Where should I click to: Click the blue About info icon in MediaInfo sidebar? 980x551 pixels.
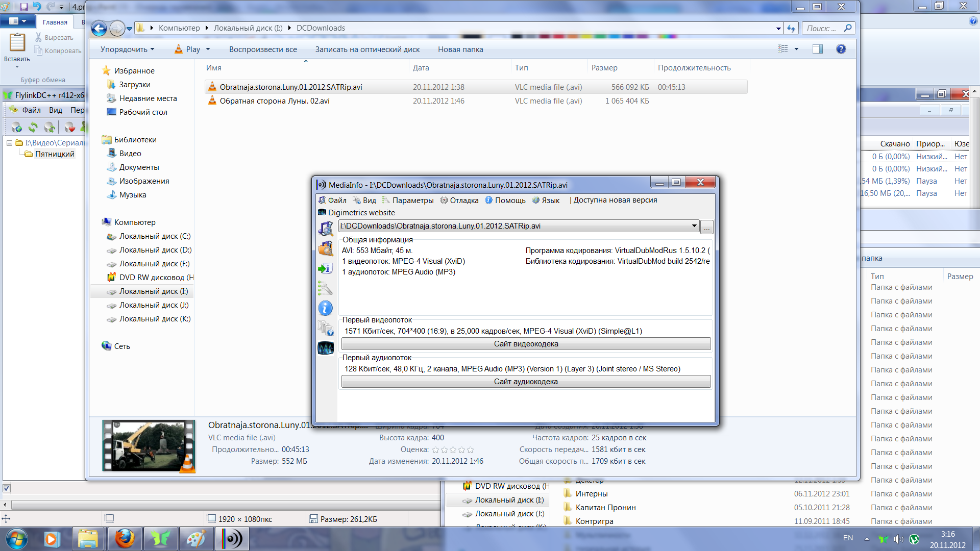[326, 308]
